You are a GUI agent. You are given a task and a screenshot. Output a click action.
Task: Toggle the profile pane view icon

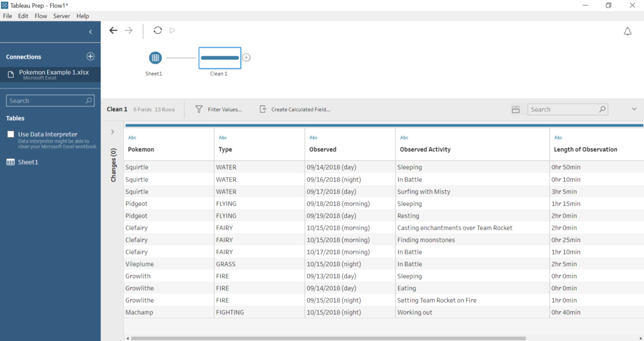pos(516,109)
